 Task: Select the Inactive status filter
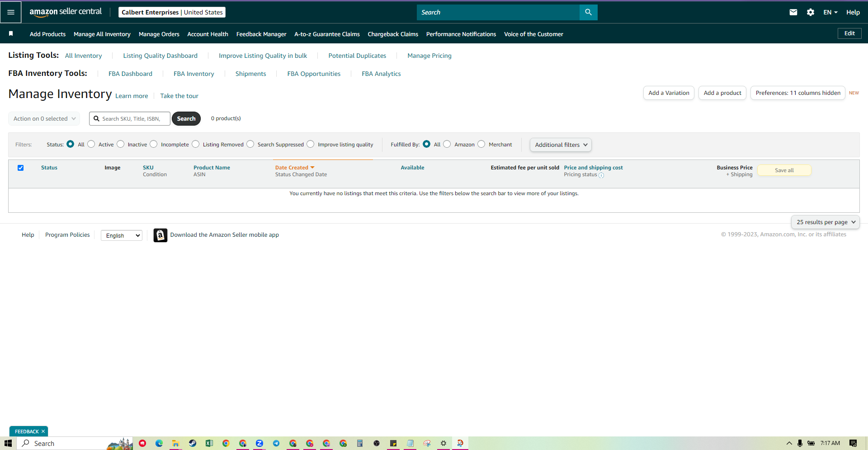pos(121,144)
